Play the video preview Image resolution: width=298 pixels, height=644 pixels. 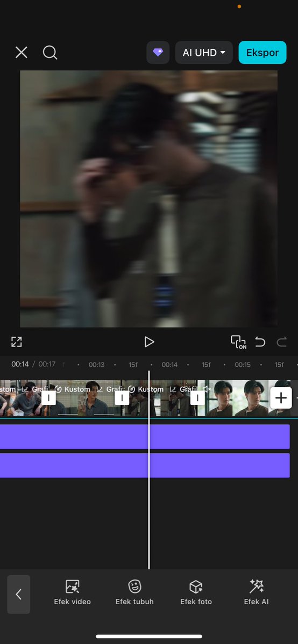[x=149, y=342]
